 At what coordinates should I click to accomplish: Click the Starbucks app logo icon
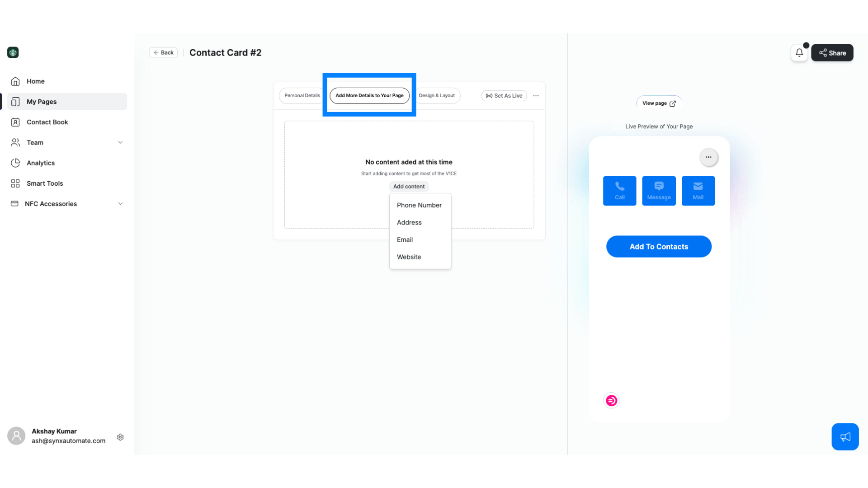tap(13, 52)
